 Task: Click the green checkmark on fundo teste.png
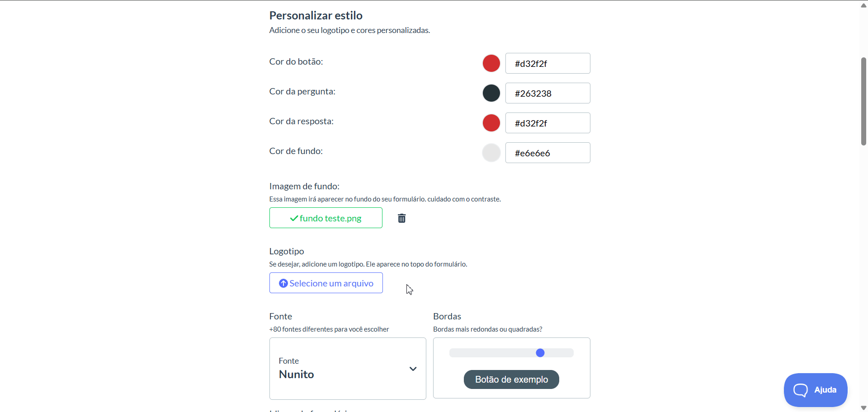294,218
